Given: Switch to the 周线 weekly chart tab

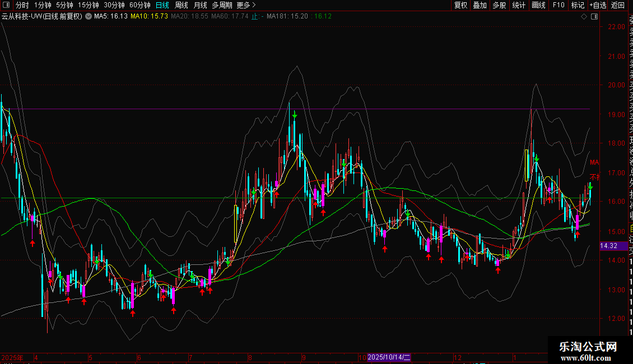Looking at the screenshot, I should [181, 5].
